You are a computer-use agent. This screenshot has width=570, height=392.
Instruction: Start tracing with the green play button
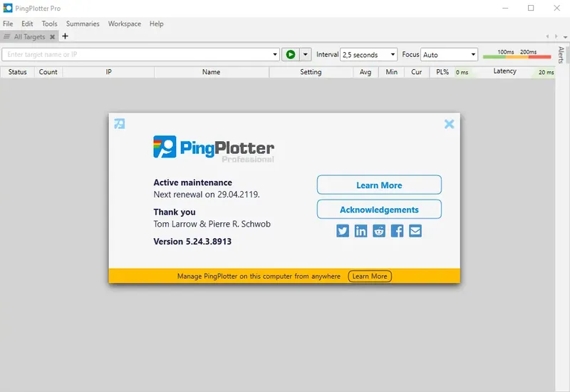coord(291,55)
